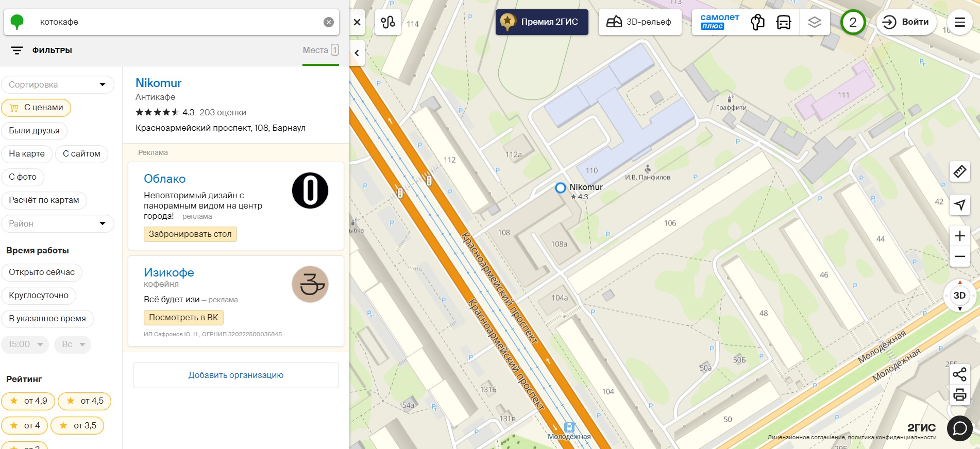The width and height of the screenshot is (980, 449).
Task: Click the И.В. Панфилов monument icon
Action: pyautogui.click(x=648, y=168)
